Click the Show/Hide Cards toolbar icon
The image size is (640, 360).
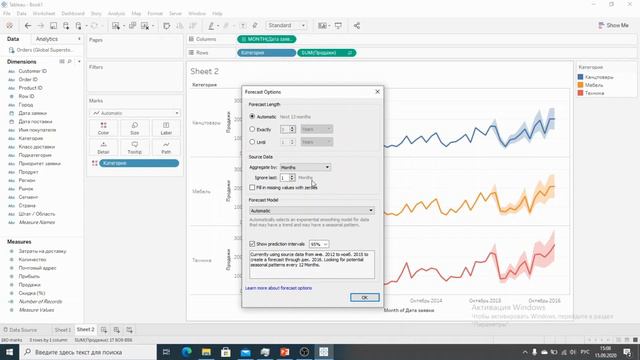click(x=322, y=26)
